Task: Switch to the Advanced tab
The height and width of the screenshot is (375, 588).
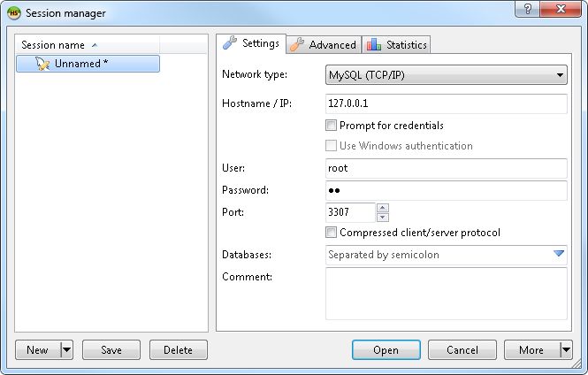Action: pyautogui.click(x=324, y=45)
